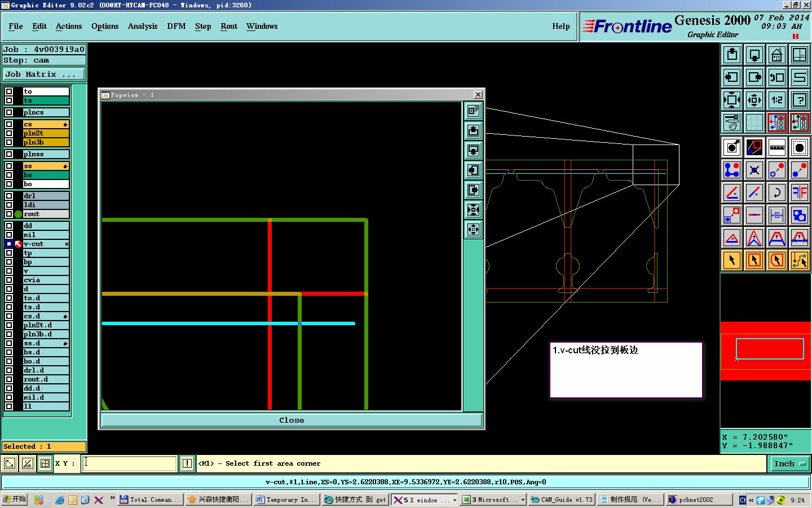
Task: Click the pcbnet2002 taskbar button
Action: pyautogui.click(x=699, y=500)
